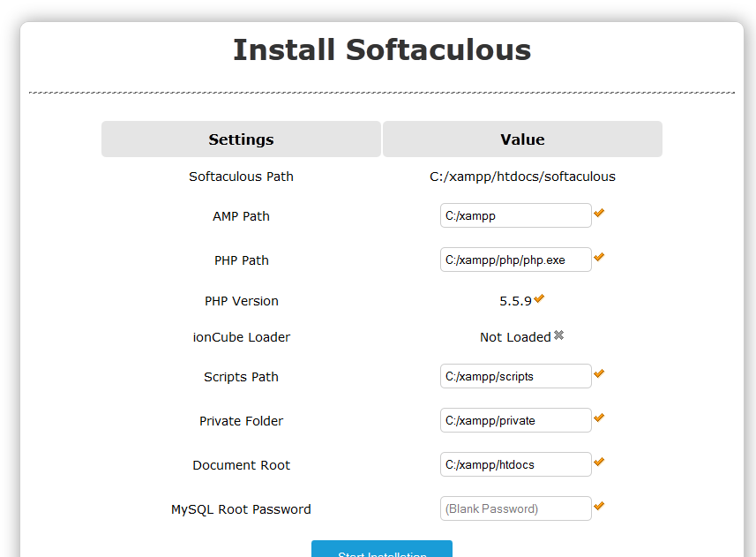Image resolution: width=756 pixels, height=557 pixels.
Task: Click the Settings column header
Action: point(241,139)
